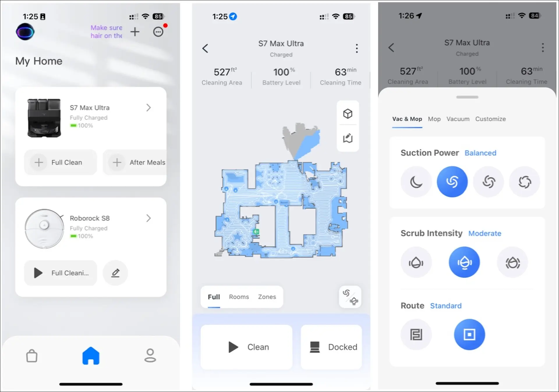Switch to Vacuum-only cleaning mode tab
This screenshot has width=559, height=392.
click(458, 119)
